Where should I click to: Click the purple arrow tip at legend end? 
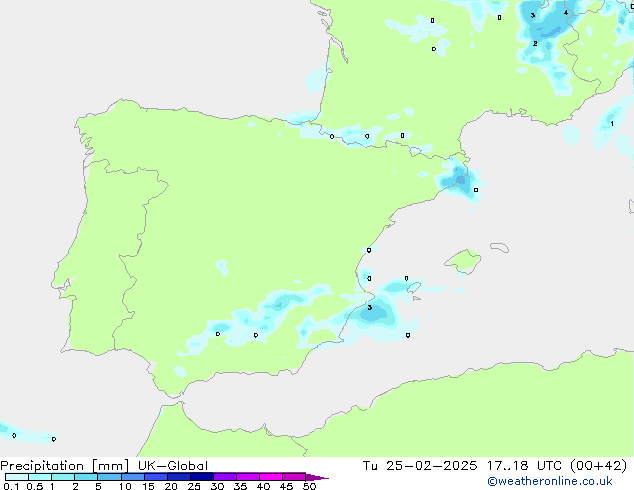click(317, 477)
